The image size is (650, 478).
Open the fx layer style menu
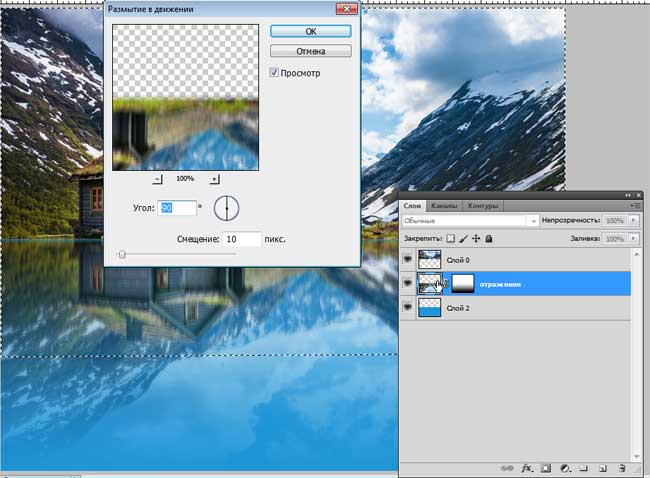pos(527,468)
